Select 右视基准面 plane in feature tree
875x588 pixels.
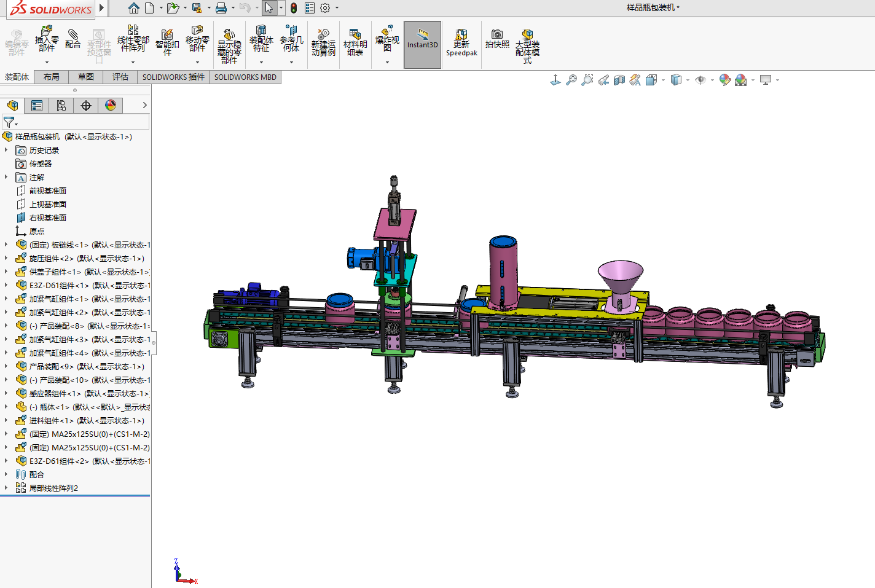pos(48,218)
